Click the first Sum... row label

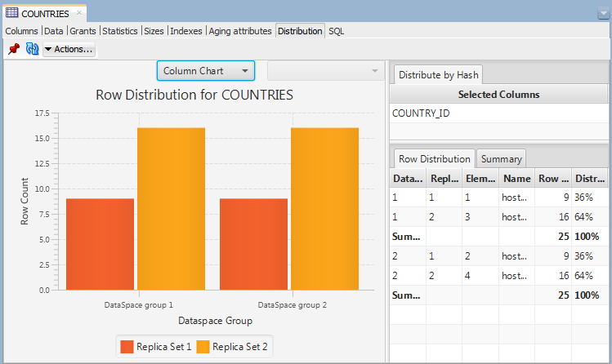pyautogui.click(x=408, y=237)
